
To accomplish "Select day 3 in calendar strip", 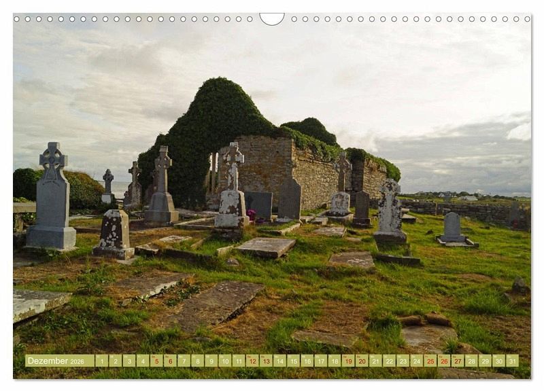I will pyautogui.click(x=129, y=361).
